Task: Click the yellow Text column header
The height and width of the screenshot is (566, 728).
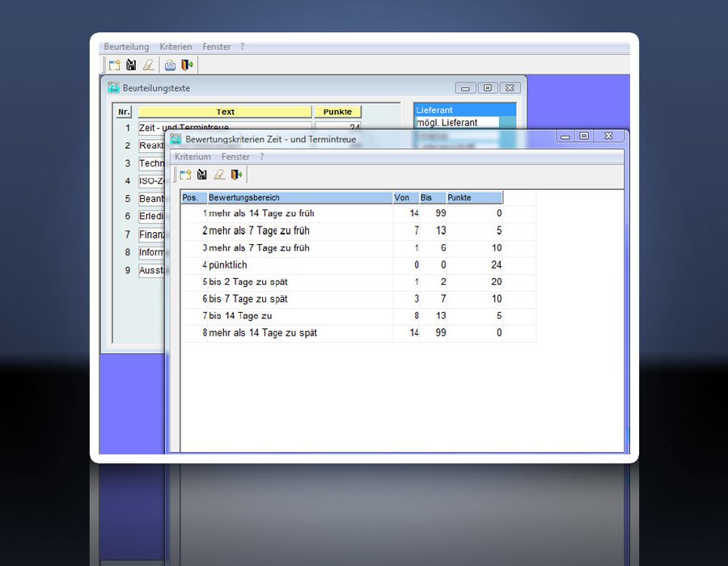Action: [x=225, y=112]
